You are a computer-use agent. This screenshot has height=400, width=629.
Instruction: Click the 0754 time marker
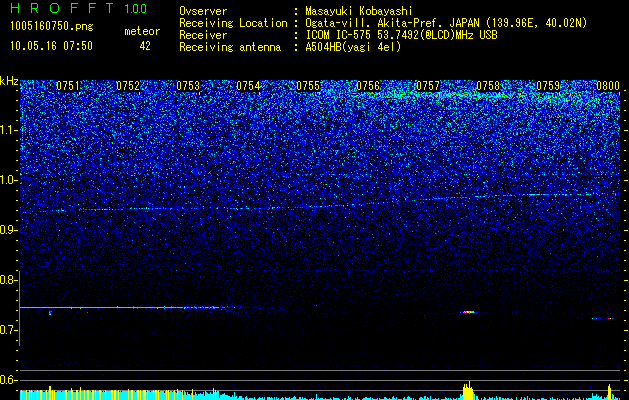[x=248, y=86]
